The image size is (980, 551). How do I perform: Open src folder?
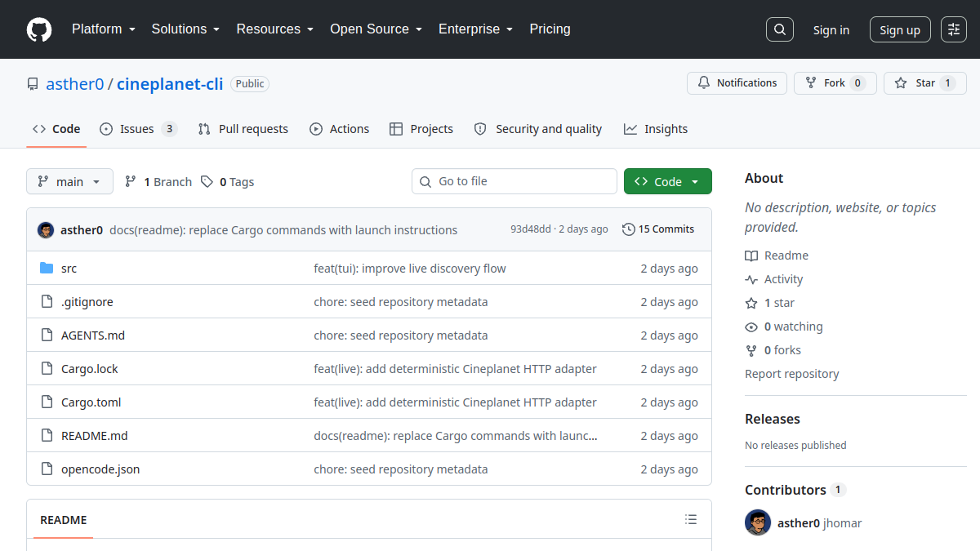click(69, 269)
